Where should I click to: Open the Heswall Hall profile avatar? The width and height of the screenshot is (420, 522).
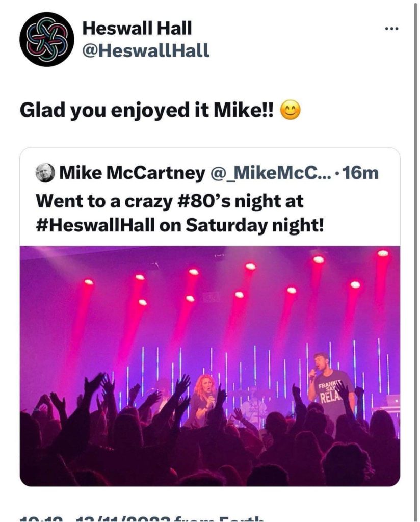(46, 39)
